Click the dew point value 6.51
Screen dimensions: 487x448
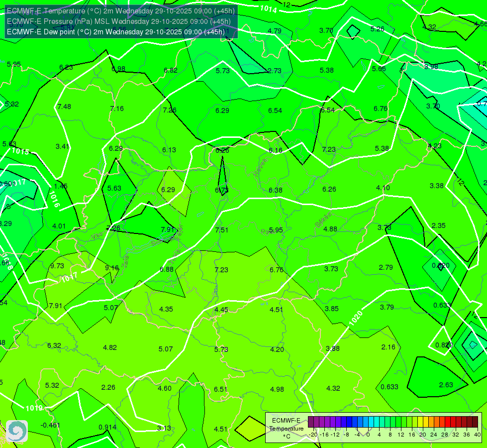(x=221, y=389)
